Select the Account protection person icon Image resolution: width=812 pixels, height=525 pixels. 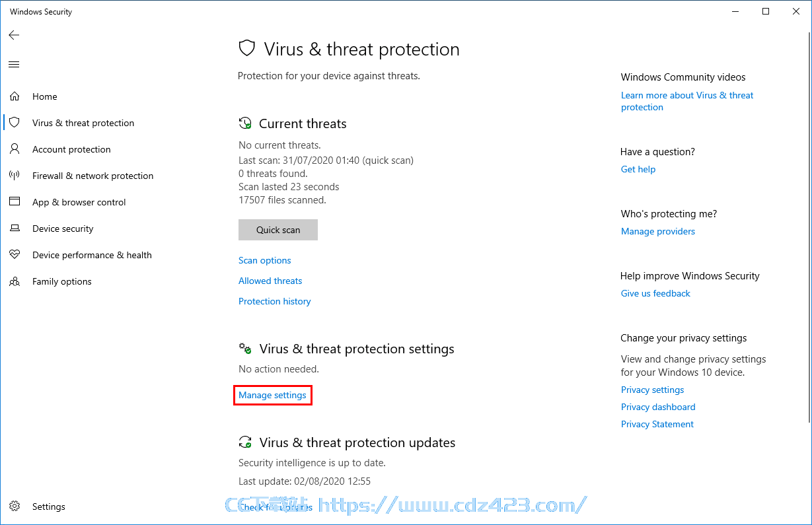[x=15, y=149]
